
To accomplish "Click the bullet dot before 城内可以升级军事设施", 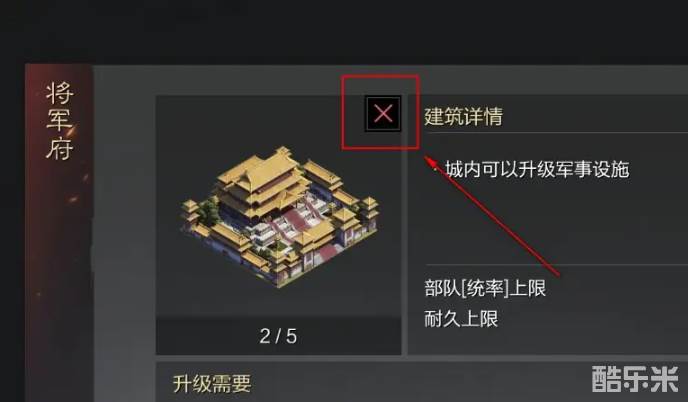I will (435, 169).
